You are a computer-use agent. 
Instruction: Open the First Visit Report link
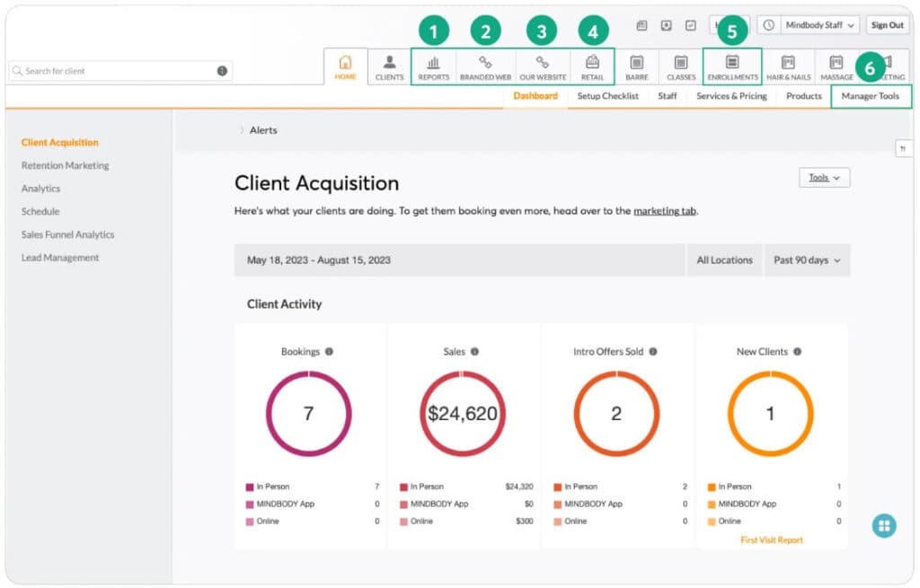point(771,540)
